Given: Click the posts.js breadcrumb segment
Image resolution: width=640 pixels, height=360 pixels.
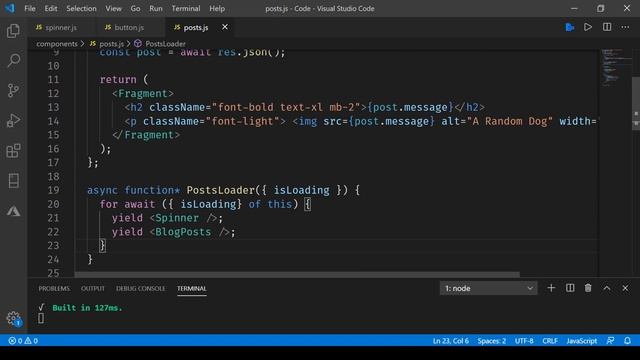Looking at the screenshot, I should click(111, 44).
